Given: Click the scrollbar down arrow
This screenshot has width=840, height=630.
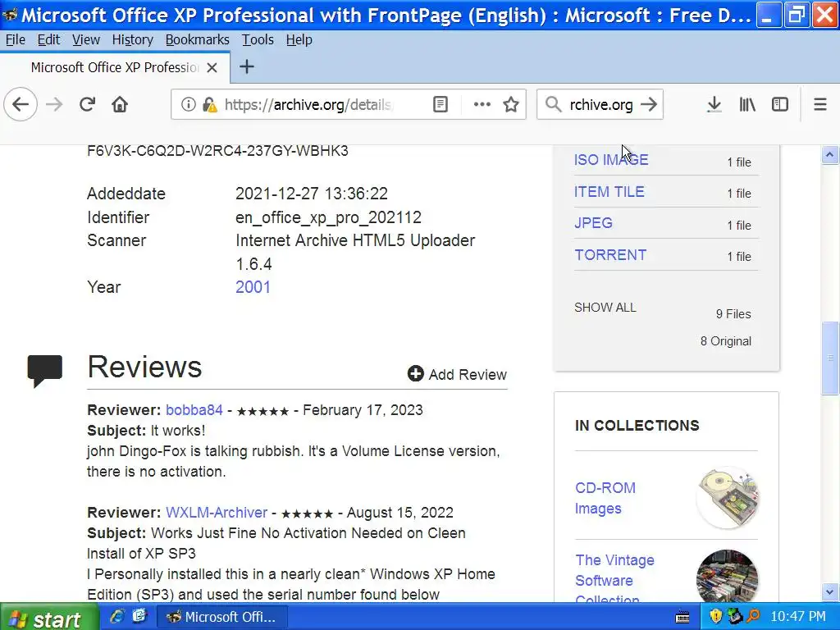Looking at the screenshot, I should [x=830, y=592].
